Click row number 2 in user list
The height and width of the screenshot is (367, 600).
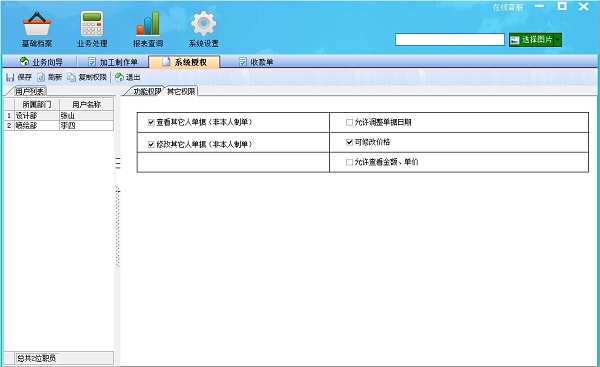(x=9, y=126)
